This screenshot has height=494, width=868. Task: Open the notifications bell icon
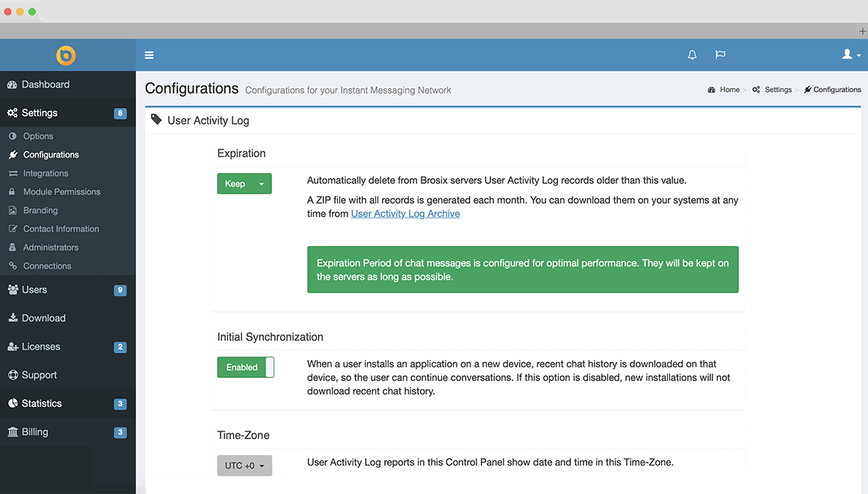click(x=692, y=54)
